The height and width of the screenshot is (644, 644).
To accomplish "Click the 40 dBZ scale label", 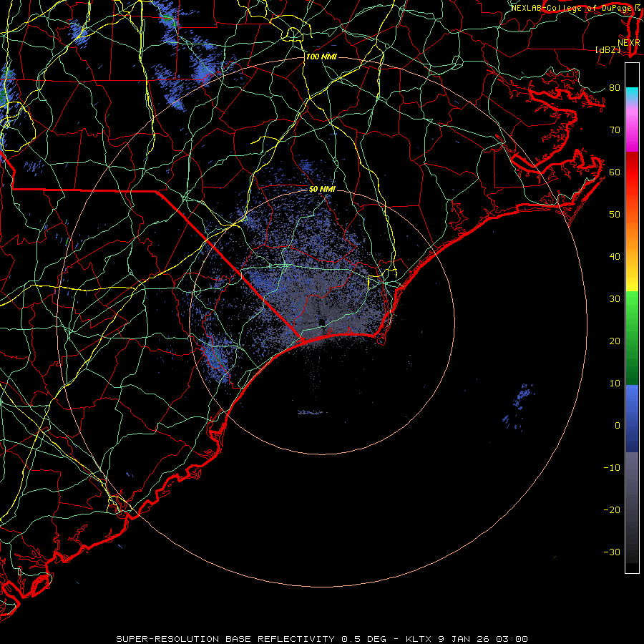I will coord(615,257).
